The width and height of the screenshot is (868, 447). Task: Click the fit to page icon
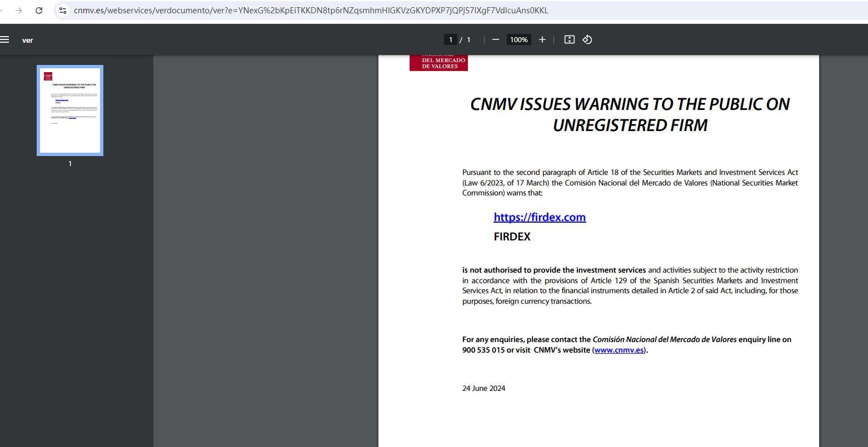(x=569, y=39)
